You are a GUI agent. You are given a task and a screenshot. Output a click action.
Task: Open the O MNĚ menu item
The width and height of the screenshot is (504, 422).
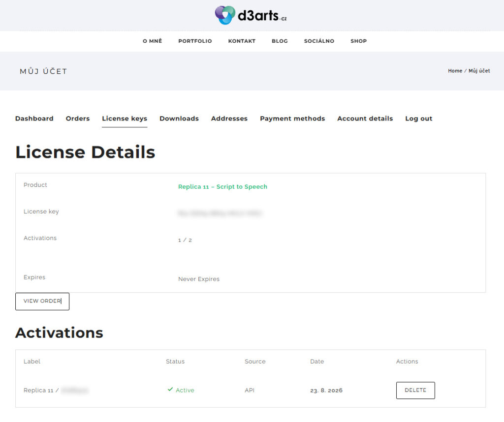[153, 41]
